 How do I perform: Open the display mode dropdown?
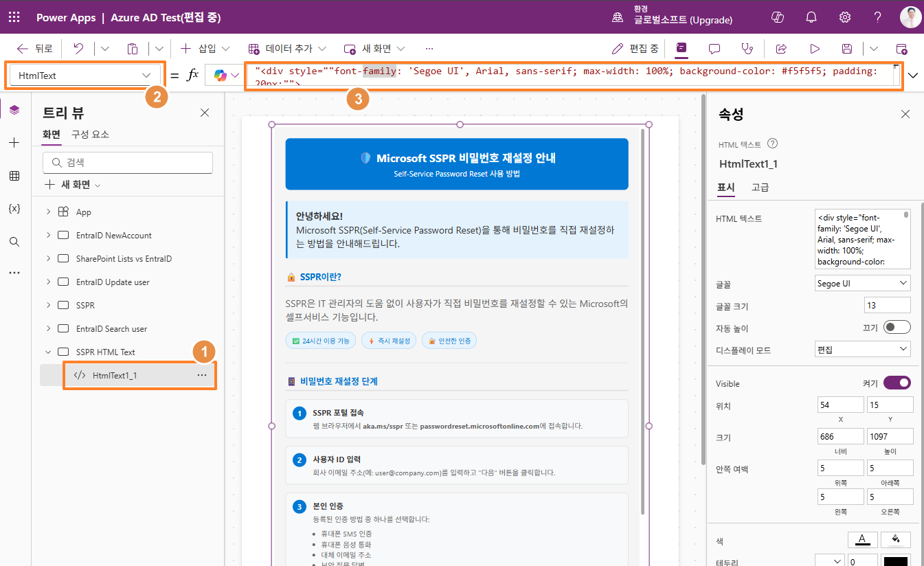click(862, 350)
